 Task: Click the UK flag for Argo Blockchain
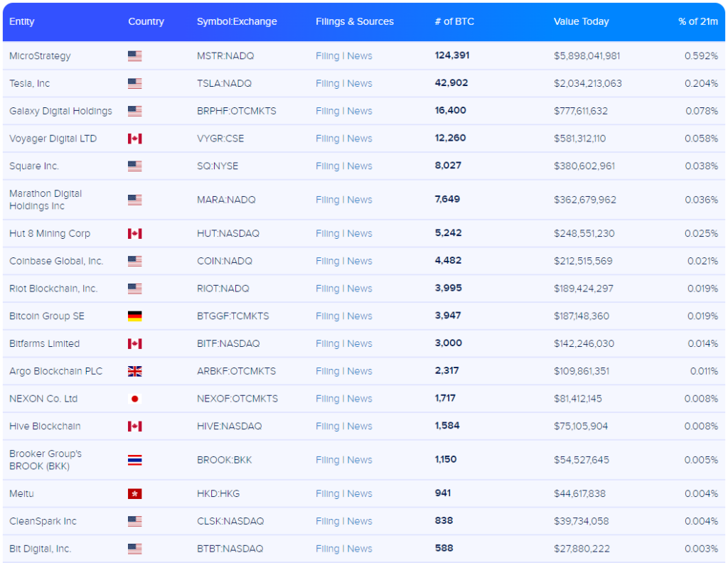134,371
